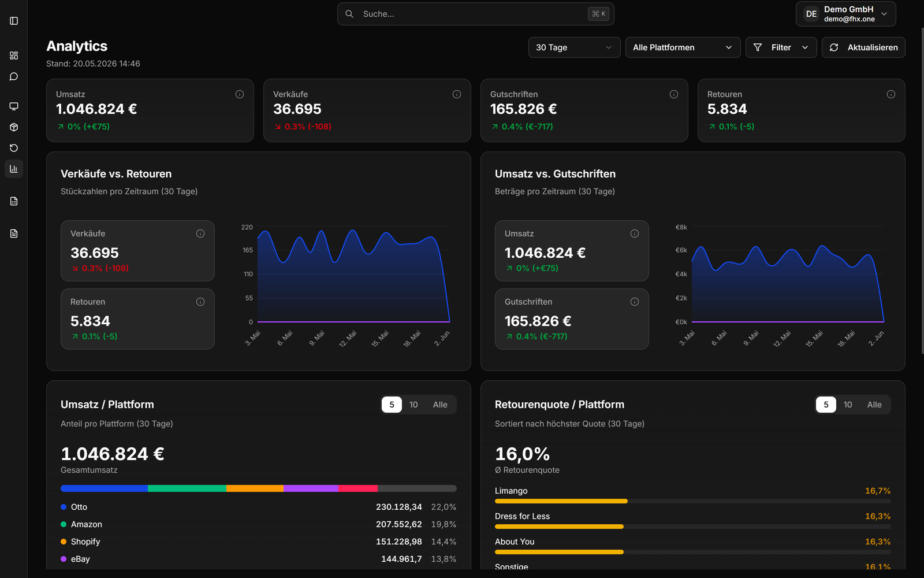Click the 16,0% average Retourenquote figure
924x578 pixels.
523,454
